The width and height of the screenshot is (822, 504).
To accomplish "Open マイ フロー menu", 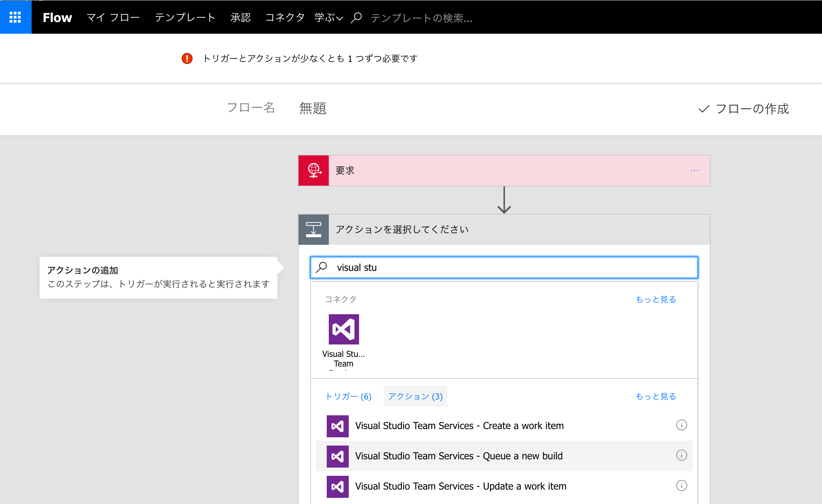I will click(113, 18).
